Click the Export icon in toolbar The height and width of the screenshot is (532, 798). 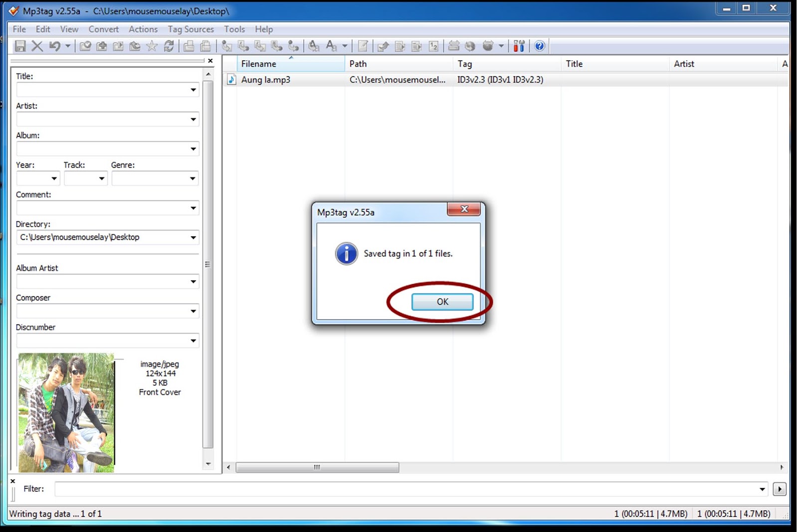[x=383, y=46]
